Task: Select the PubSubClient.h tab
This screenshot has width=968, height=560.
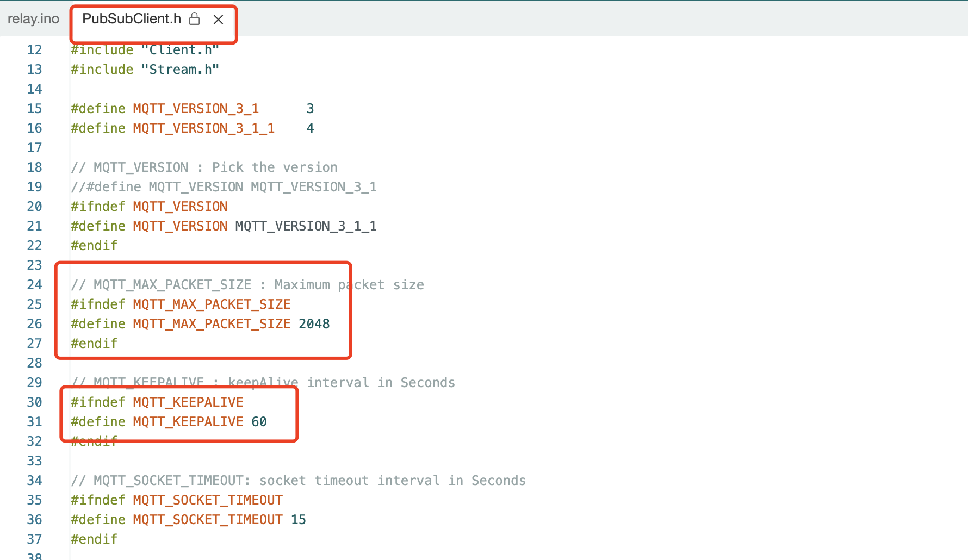Action: tap(131, 19)
